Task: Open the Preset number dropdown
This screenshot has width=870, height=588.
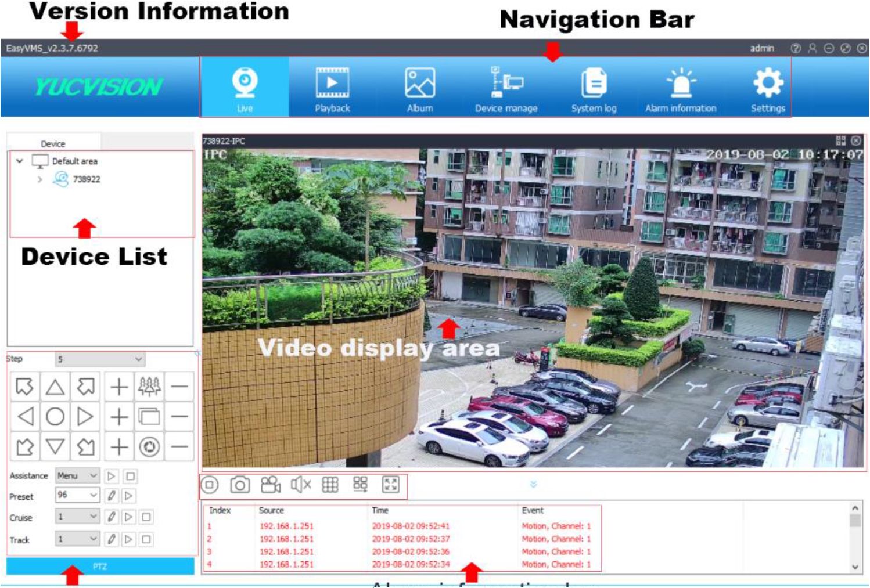Action: (77, 495)
